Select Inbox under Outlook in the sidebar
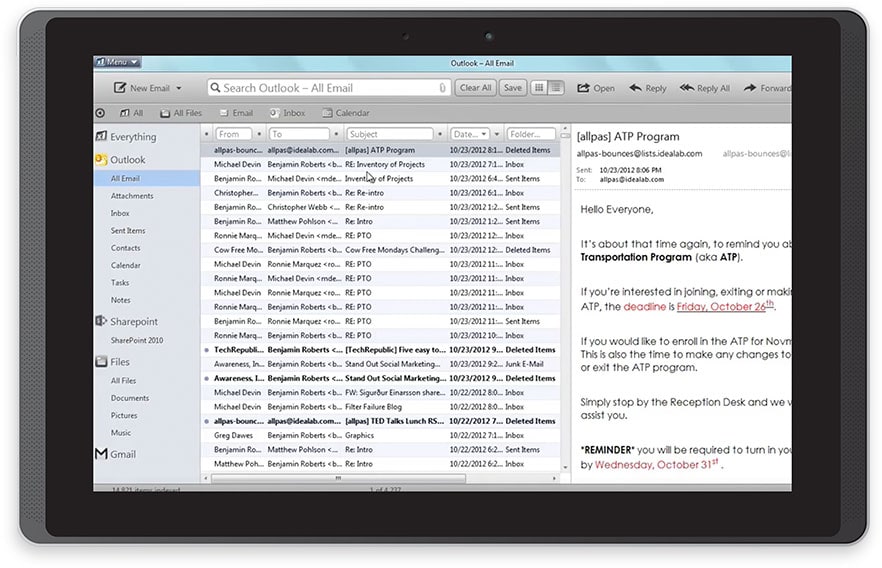Image resolution: width=882 pixels, height=568 pixels. click(x=120, y=213)
